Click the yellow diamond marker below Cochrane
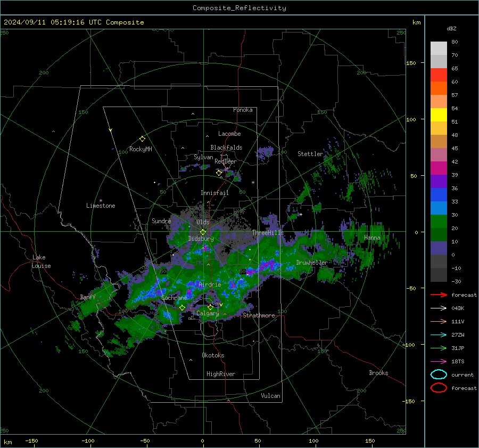479x448 pixels. 183,308
